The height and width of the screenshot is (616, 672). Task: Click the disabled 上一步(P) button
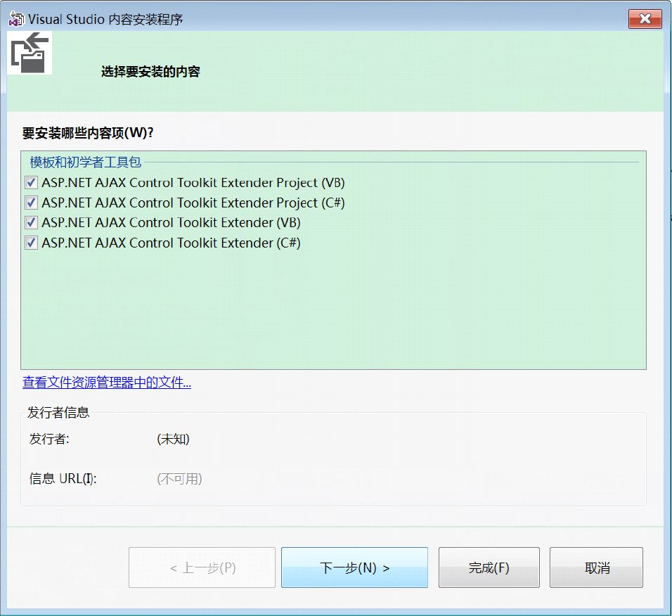pyautogui.click(x=202, y=567)
